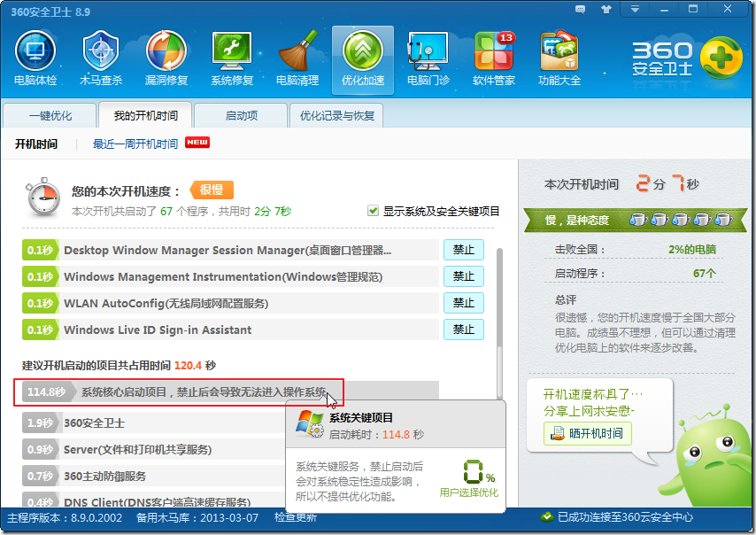756x535 pixels.
Task: Click 检查更新 in status bar
Action: (296, 517)
